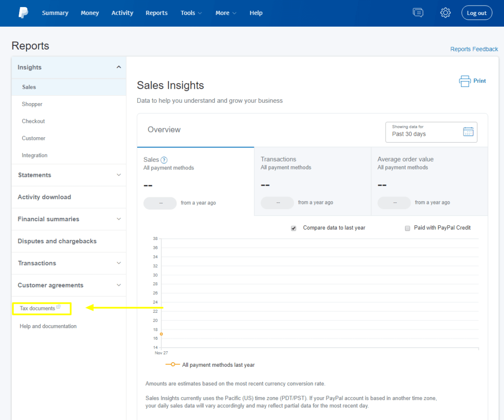Click the Overview heading text
This screenshot has width=504, height=420.
pos(164,130)
